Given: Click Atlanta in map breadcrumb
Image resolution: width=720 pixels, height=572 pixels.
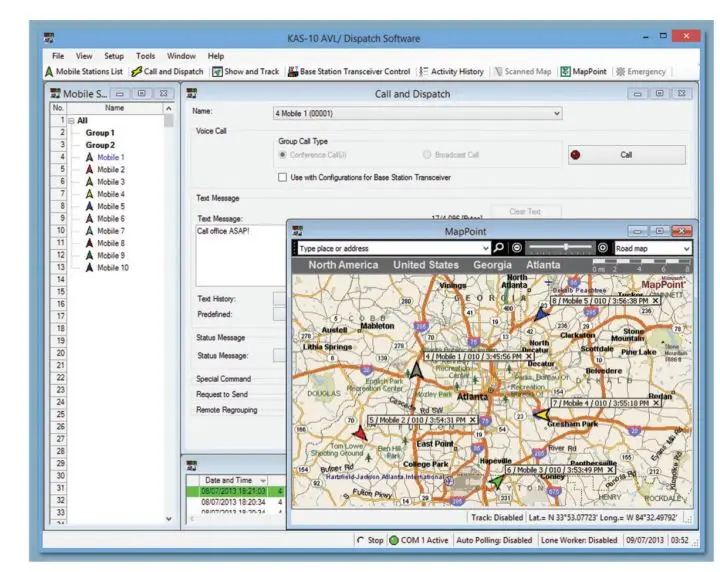Looking at the screenshot, I should (x=543, y=265).
